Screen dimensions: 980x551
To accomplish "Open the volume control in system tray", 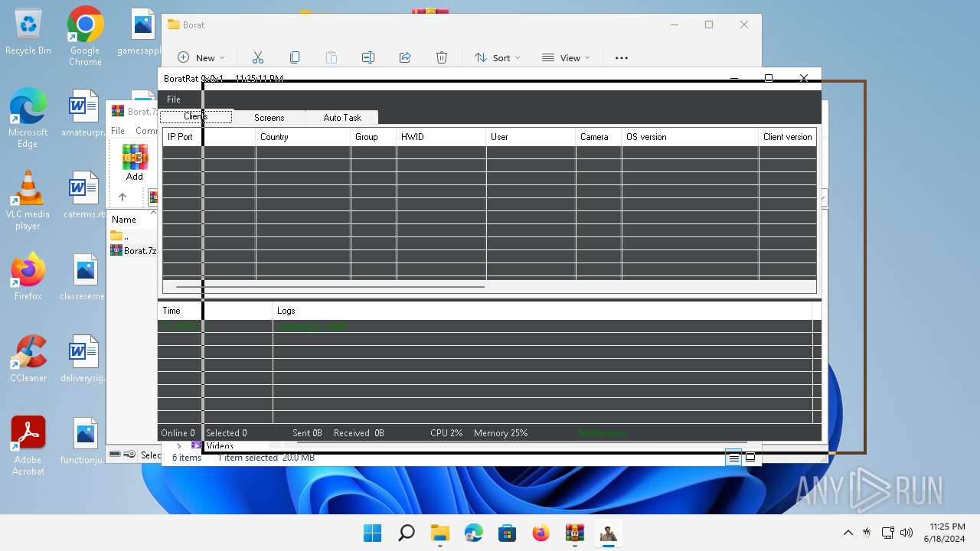I will [x=907, y=533].
